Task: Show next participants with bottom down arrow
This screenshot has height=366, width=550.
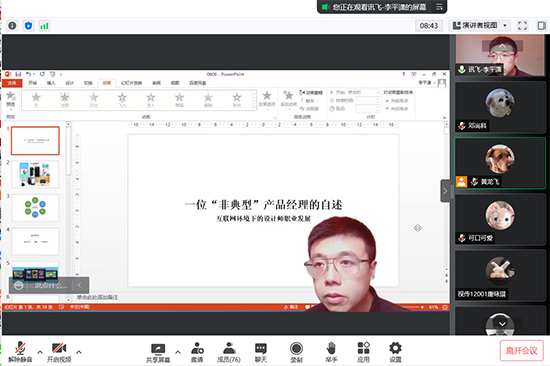Action: (x=502, y=324)
